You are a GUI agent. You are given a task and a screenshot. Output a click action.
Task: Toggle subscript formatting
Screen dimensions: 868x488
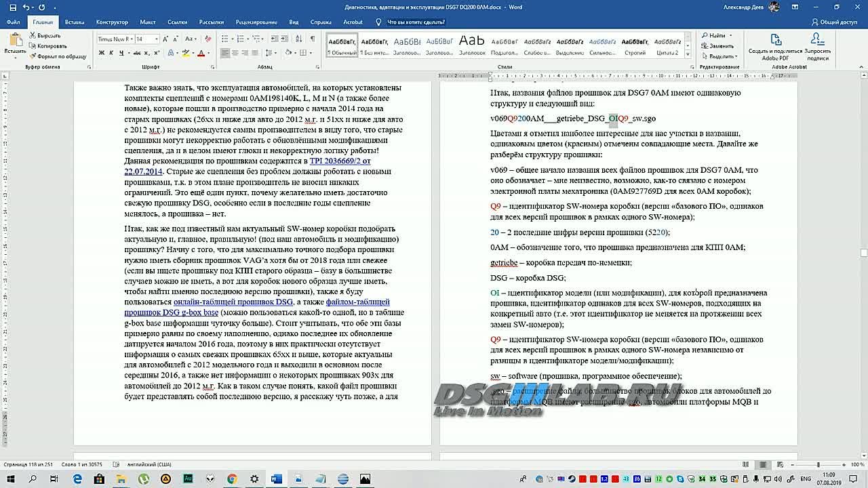tap(147, 53)
